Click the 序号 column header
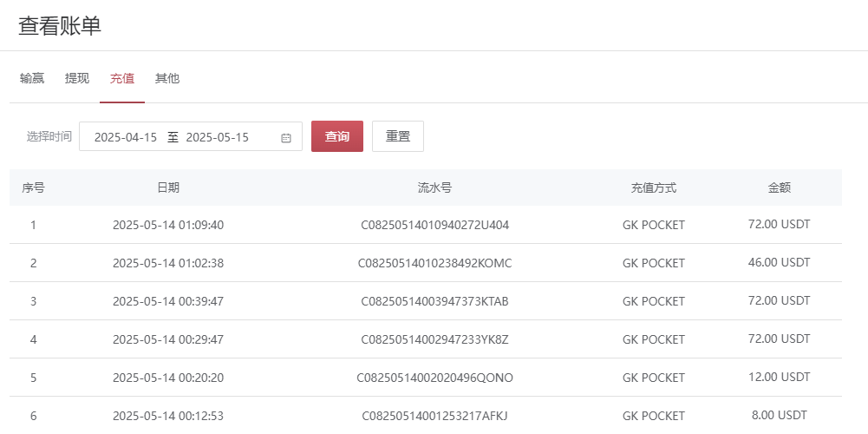The image size is (868, 434). [33, 187]
